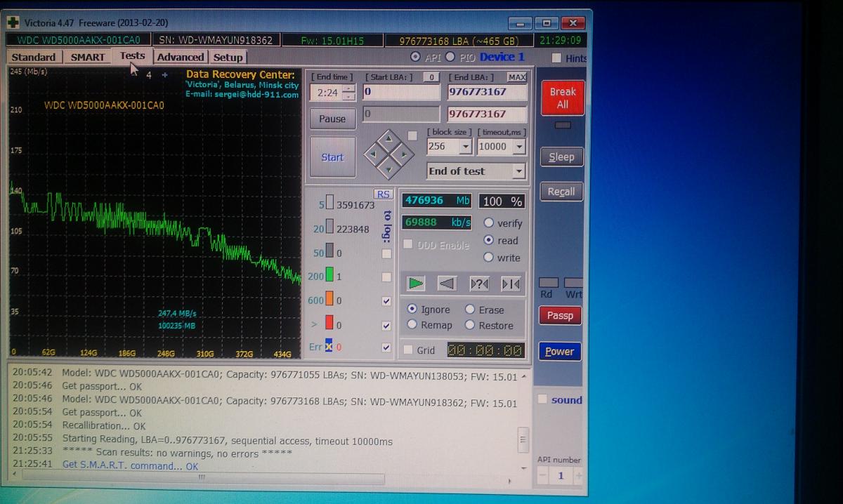Click the blue Err block icon

pos(328,346)
